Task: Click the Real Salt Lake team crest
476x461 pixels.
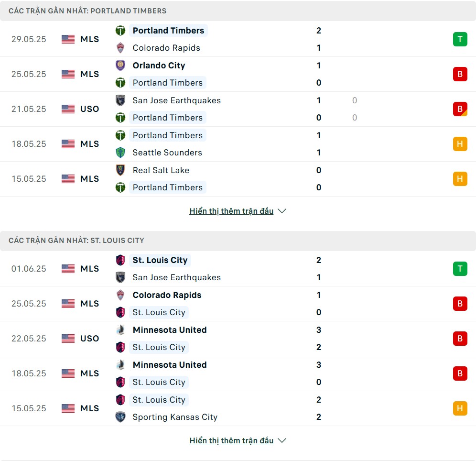Action: pos(120,170)
